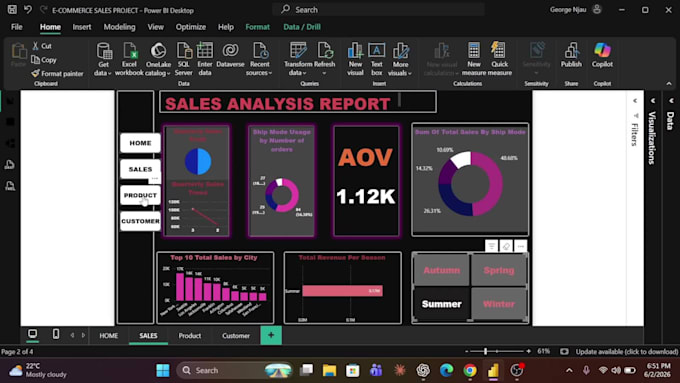This screenshot has height=383, width=680.
Task: Select the Autumn slicer tile
Action: pyautogui.click(x=441, y=270)
